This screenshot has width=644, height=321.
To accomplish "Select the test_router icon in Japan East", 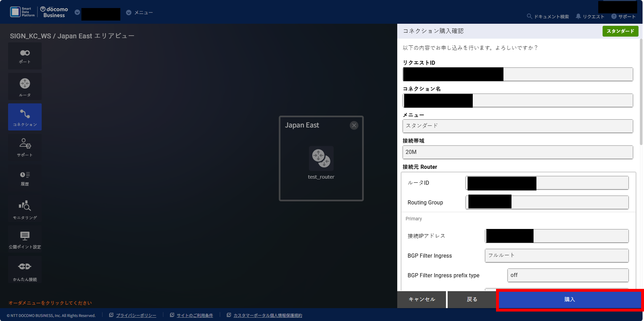I will tap(321, 158).
